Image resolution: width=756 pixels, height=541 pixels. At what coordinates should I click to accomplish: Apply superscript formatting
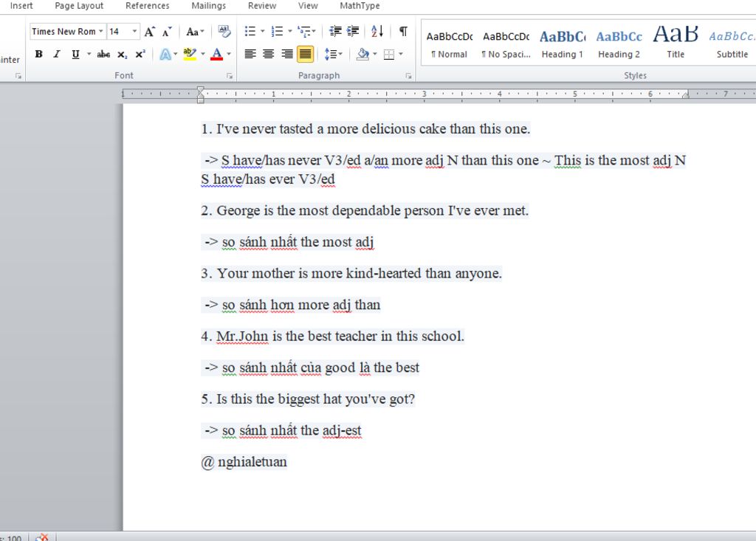pyautogui.click(x=140, y=54)
